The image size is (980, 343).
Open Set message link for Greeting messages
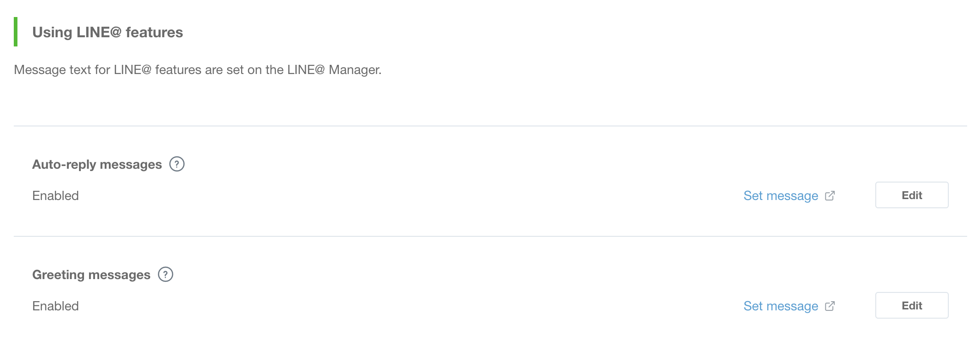coord(781,306)
